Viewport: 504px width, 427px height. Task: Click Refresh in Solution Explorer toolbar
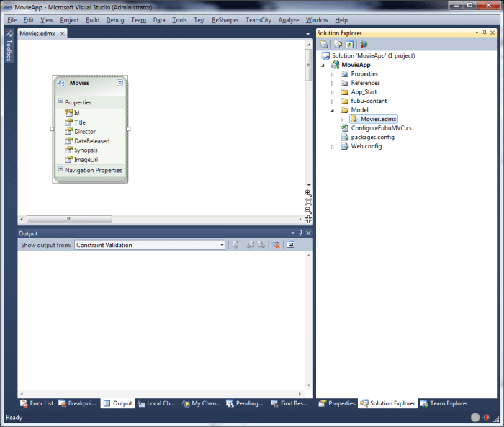pyautogui.click(x=349, y=45)
